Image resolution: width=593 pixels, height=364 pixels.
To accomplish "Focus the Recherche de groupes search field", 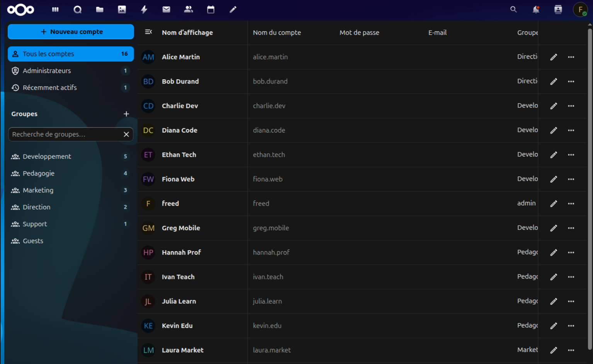I will (64, 134).
